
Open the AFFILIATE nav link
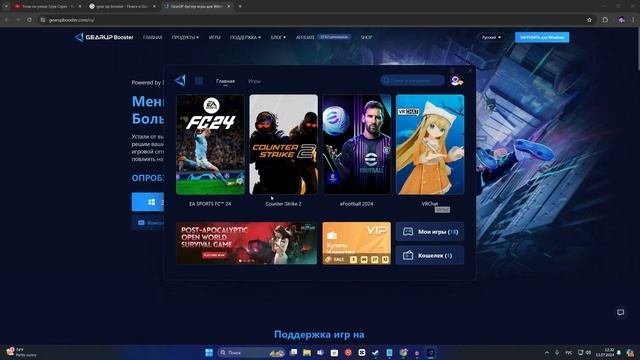click(x=305, y=37)
